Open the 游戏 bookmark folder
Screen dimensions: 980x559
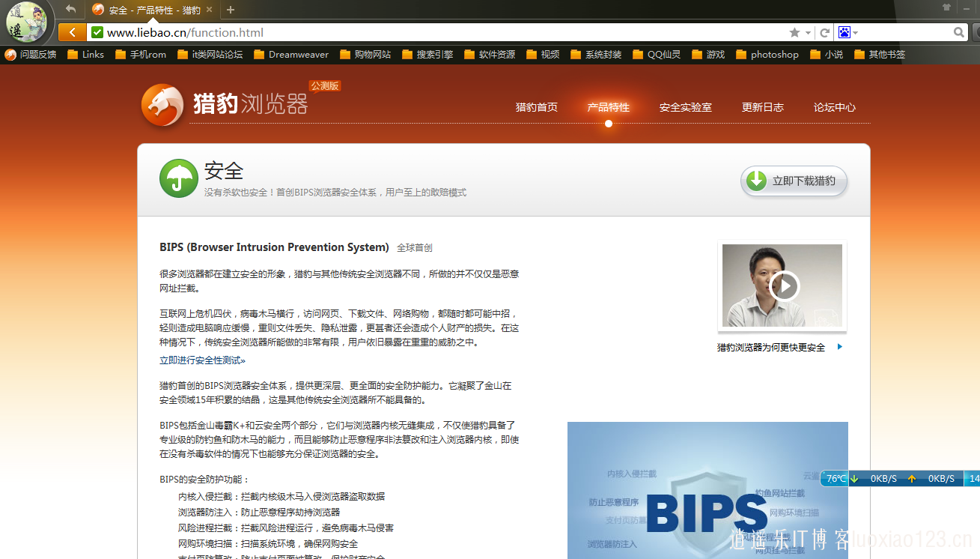tap(708, 54)
